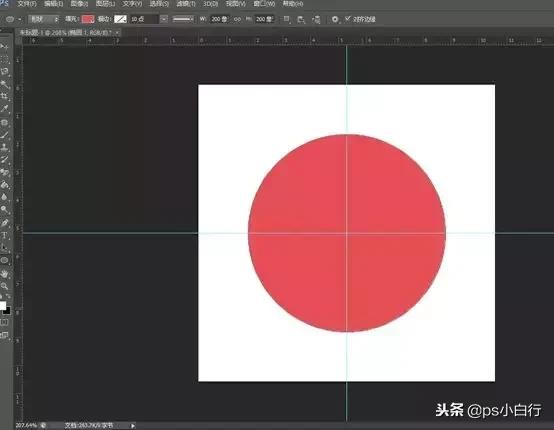Open path arrangement icon in options bar

point(316,19)
